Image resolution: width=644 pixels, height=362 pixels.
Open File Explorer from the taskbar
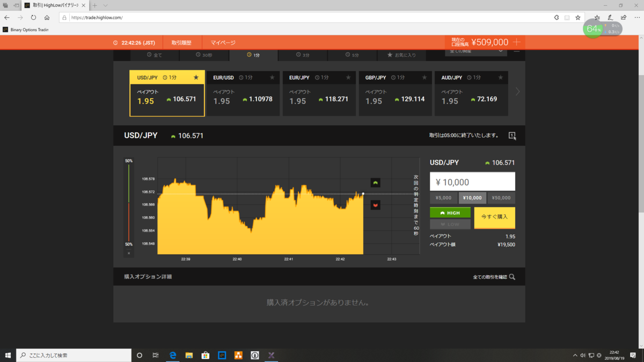click(189, 355)
